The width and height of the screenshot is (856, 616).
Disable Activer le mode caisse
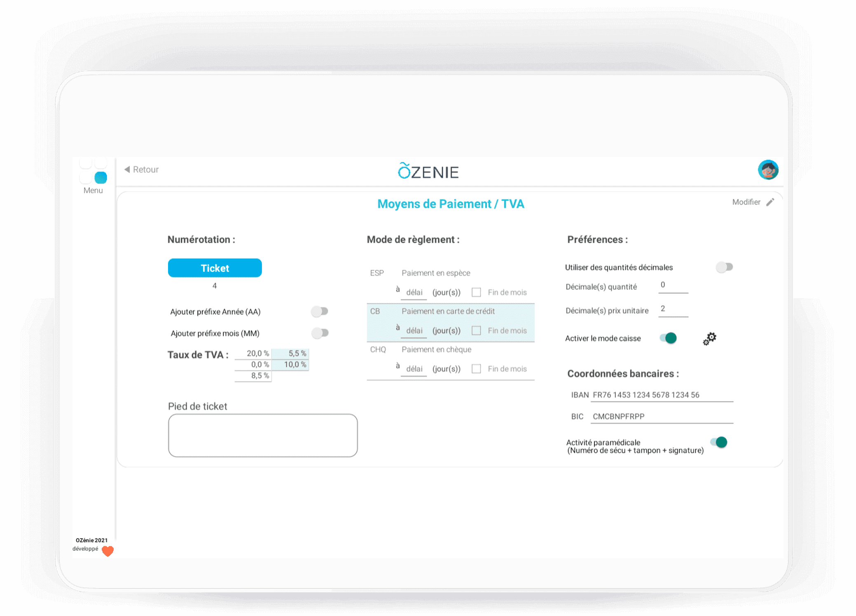pyautogui.click(x=668, y=338)
